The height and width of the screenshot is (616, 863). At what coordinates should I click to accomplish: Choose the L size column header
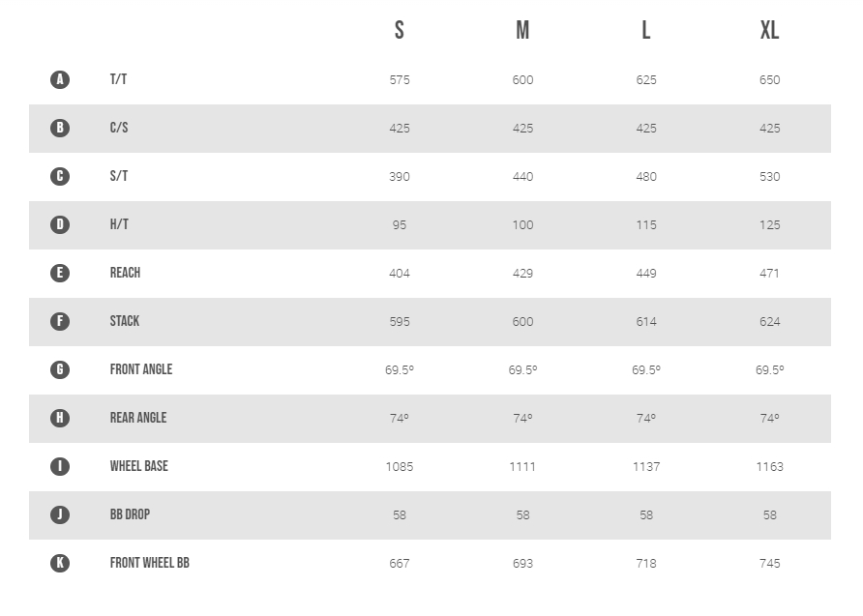(x=646, y=30)
